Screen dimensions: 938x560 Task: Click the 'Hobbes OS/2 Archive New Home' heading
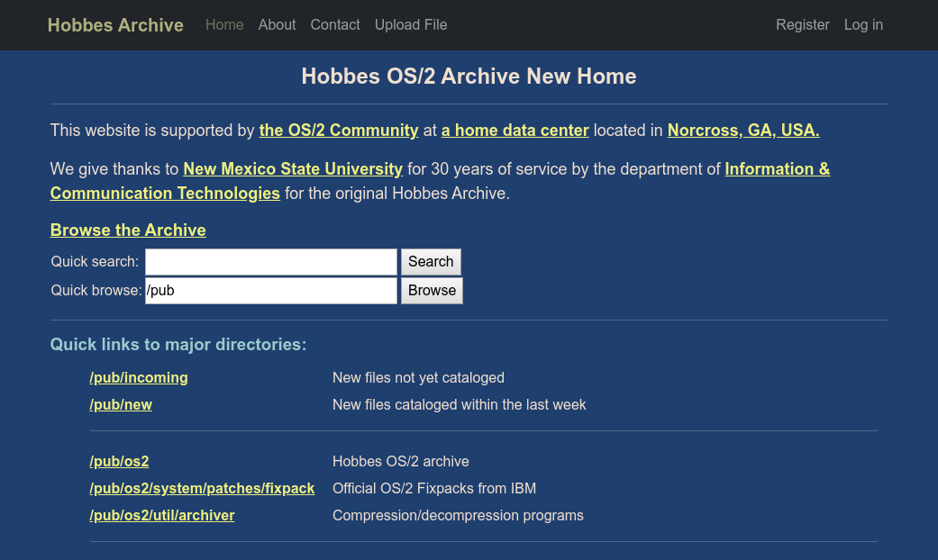click(x=469, y=77)
